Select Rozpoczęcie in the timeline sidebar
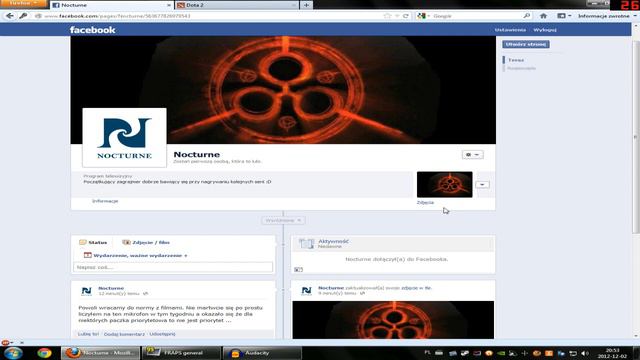Viewport: 640px width, 360px height. (x=522, y=68)
